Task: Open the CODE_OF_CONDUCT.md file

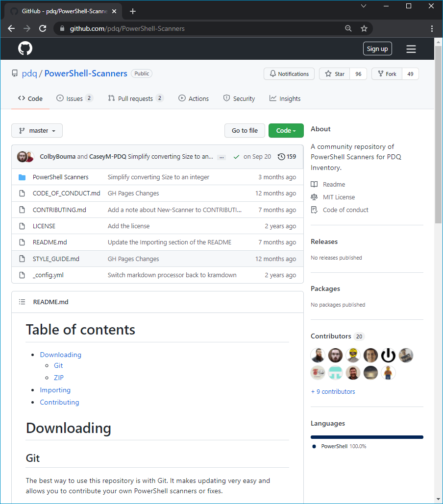Action: pyautogui.click(x=67, y=193)
